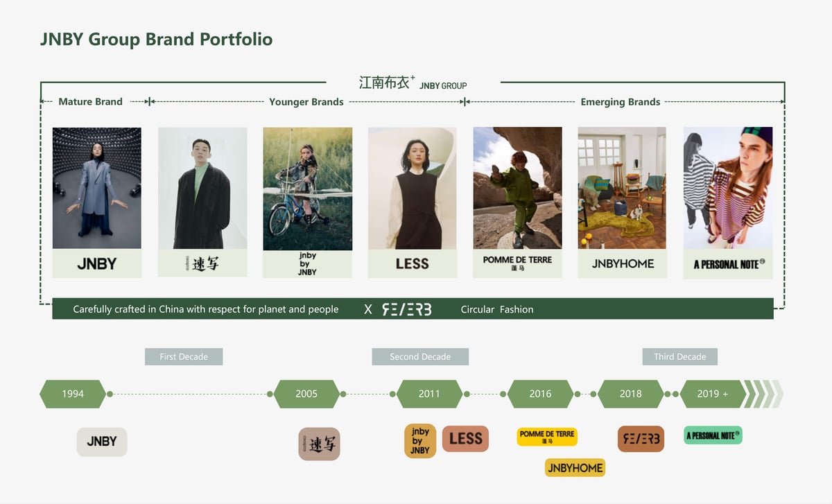
Task: Click the POMME DE TERRE logo under photo
Action: [518, 263]
